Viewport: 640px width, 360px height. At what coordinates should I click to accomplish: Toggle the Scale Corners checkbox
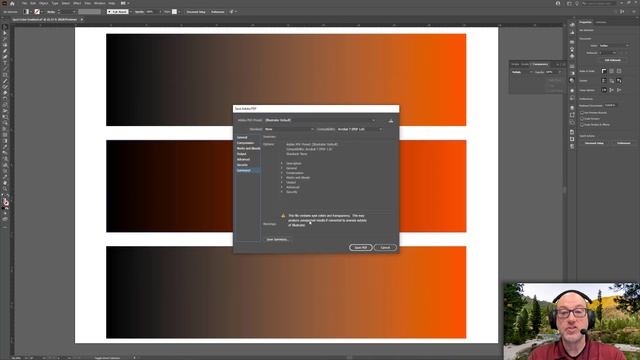[582, 118]
